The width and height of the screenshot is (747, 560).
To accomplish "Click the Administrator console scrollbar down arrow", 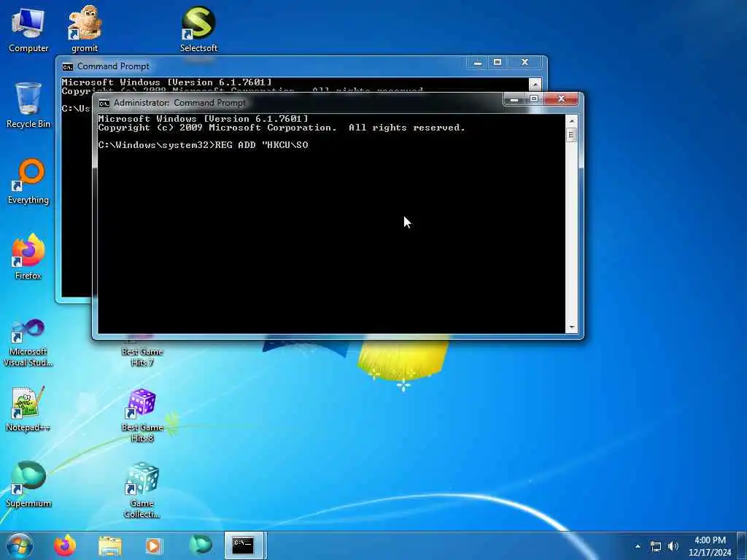I will click(572, 327).
